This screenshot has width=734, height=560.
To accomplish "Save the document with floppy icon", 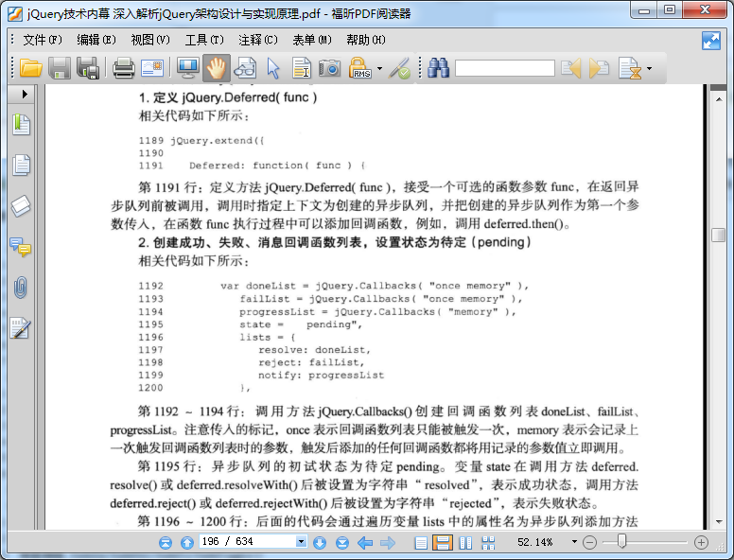I will [60, 68].
